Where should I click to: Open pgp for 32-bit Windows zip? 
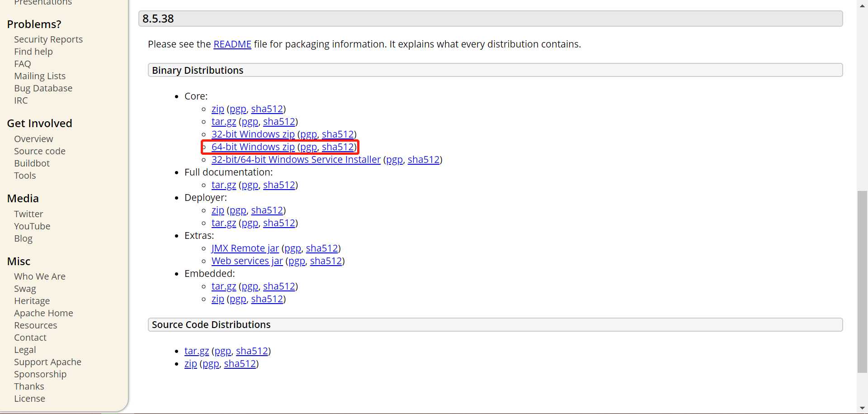tap(309, 134)
